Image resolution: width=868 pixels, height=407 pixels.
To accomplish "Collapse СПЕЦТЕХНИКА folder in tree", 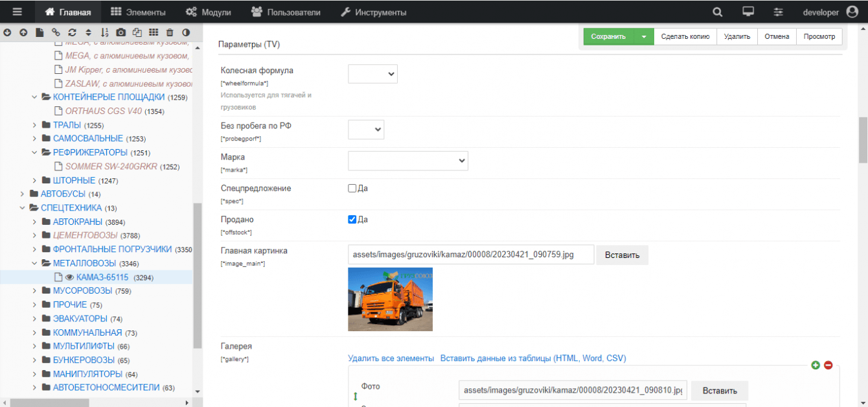I will (x=23, y=208).
